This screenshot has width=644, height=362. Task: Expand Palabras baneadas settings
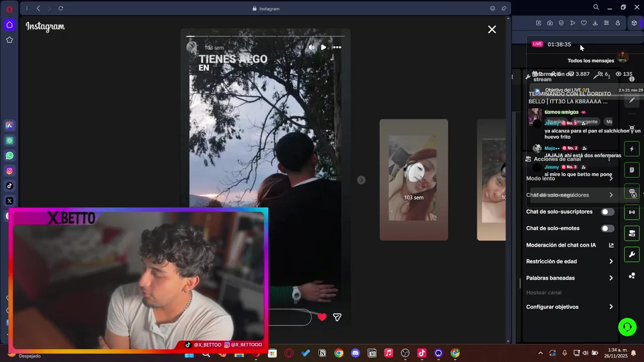[570, 278]
